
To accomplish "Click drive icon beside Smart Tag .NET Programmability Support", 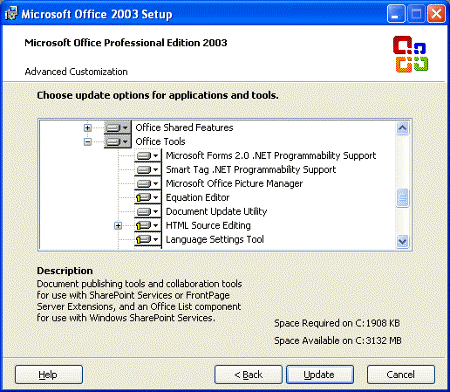I will click(x=144, y=170).
